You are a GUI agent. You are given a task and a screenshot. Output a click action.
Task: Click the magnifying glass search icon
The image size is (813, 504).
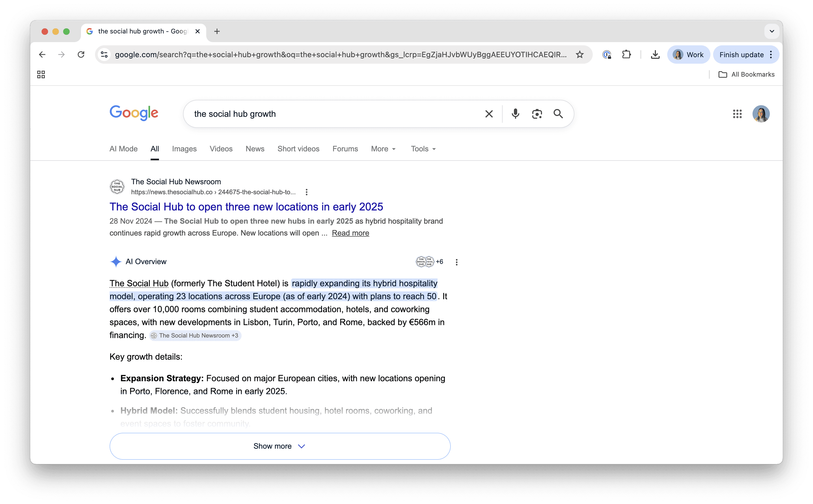(558, 114)
